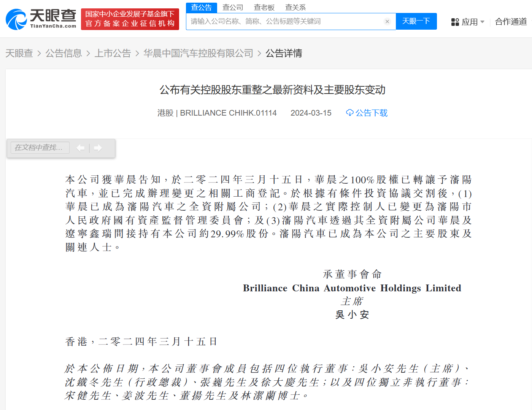Go to next match in document find
Screen dimensions: 532x410
(x=98, y=148)
